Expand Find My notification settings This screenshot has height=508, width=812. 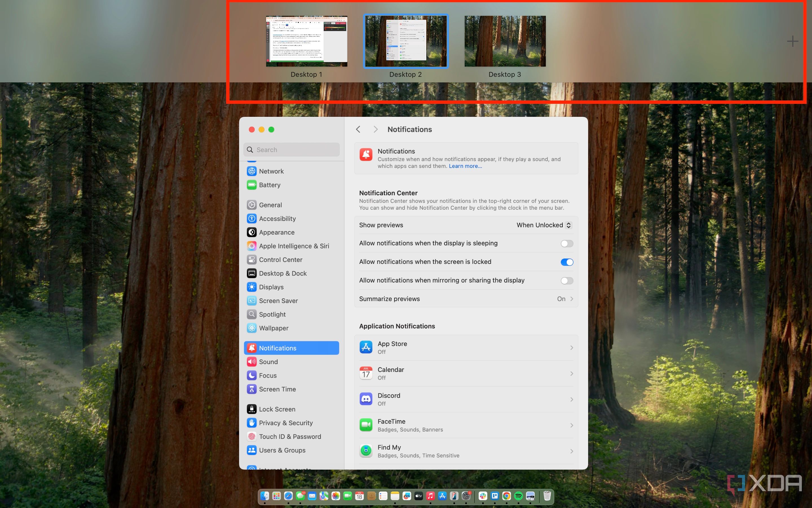click(x=466, y=451)
